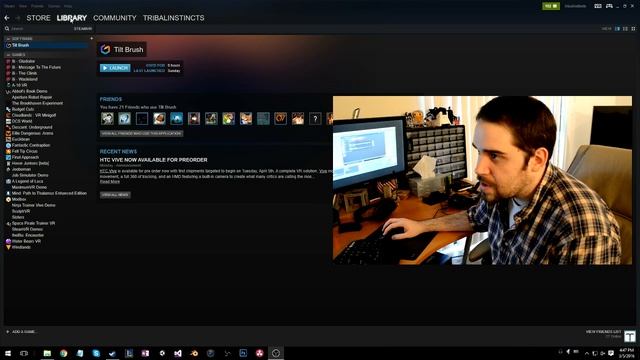Switch to the LIBRARY tab

pyautogui.click(x=72, y=18)
